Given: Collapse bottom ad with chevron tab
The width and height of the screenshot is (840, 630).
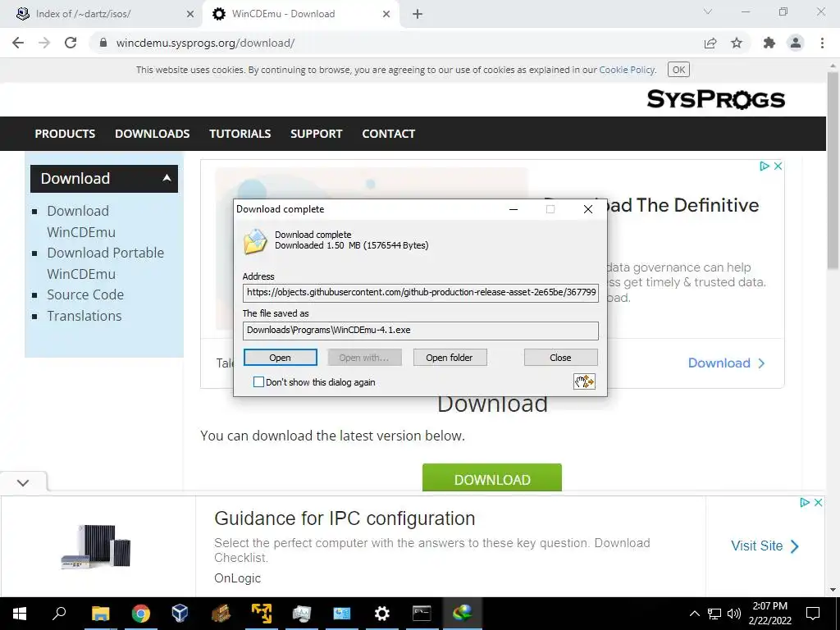Looking at the screenshot, I should [23, 482].
